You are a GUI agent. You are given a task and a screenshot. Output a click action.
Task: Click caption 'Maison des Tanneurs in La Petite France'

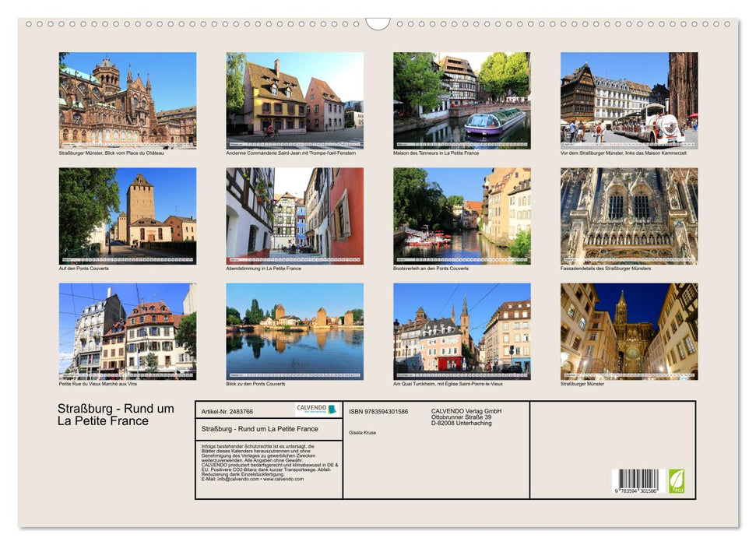pos(436,153)
